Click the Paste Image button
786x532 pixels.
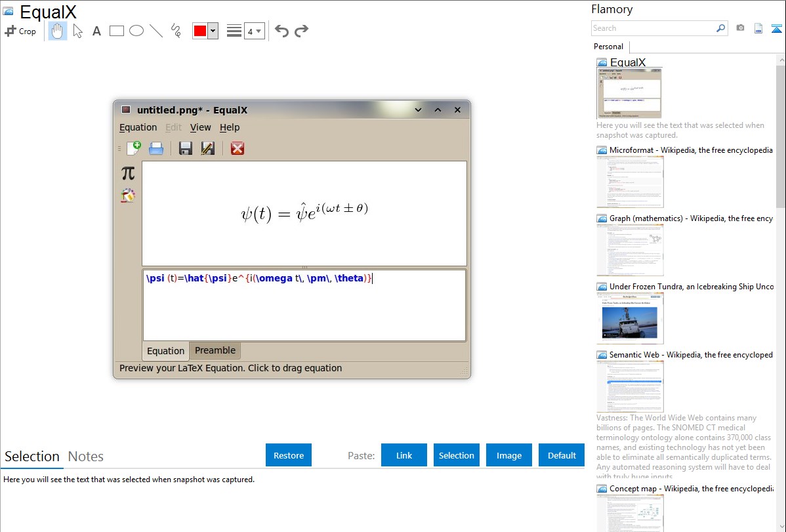point(509,455)
